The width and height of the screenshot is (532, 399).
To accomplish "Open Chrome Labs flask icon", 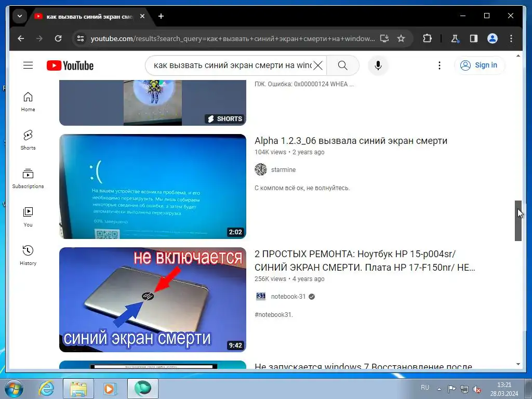I will pos(455,38).
